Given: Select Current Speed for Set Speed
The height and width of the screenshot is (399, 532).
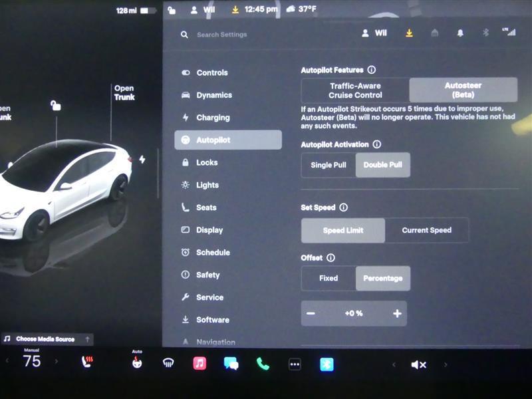Looking at the screenshot, I should tap(428, 230).
